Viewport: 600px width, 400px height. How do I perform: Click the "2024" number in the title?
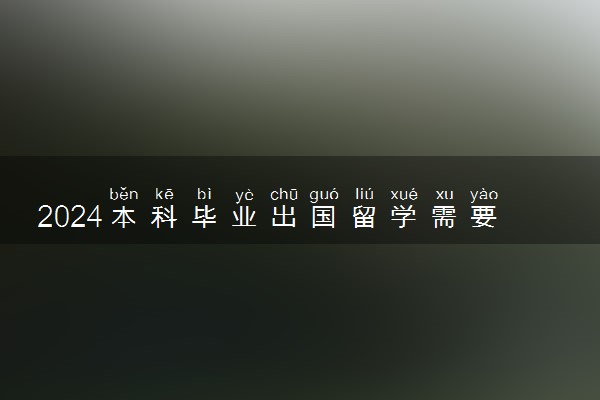click(x=70, y=217)
